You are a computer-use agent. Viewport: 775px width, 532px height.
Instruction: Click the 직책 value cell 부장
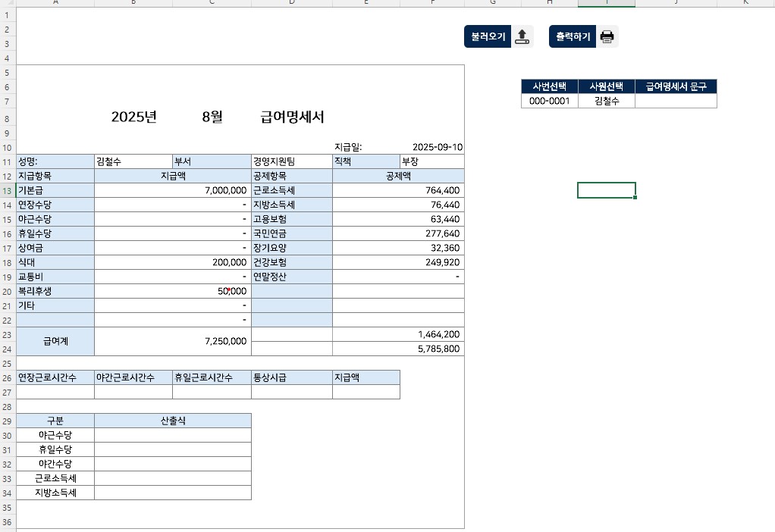point(431,161)
